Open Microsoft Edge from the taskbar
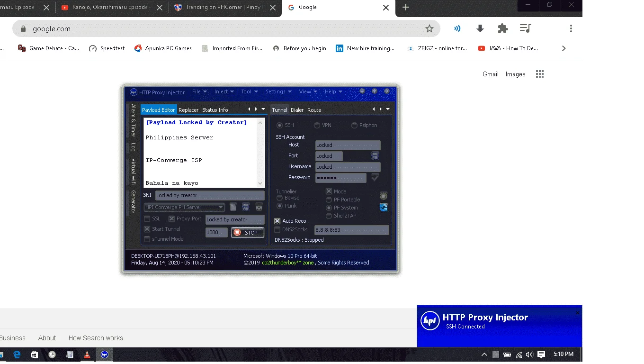Viewport: 644px width, 364px height. [17, 355]
